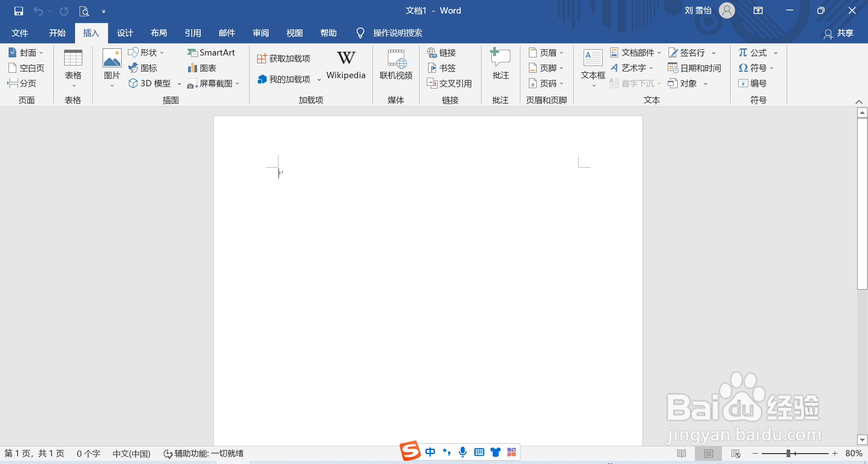Insert a picture using the 图片 icon
Viewport: 868px width, 464px height.
click(x=111, y=67)
